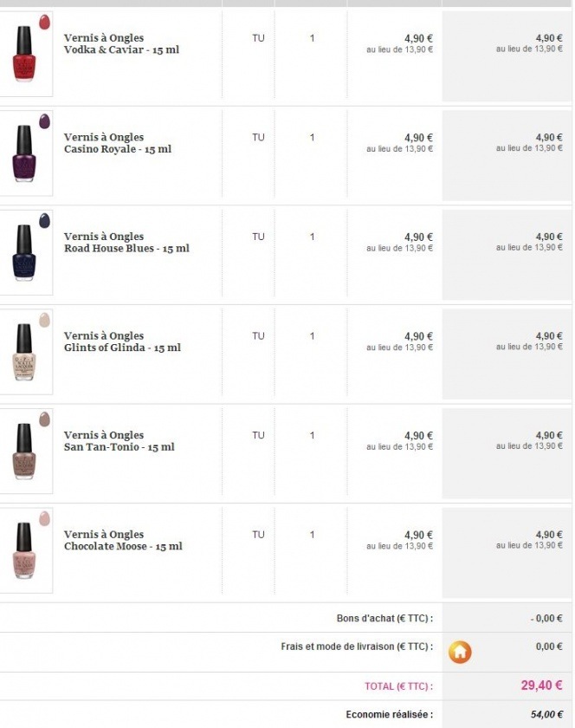Open Road House Blues navy bottle image
This screenshot has width=575, height=728.
click(24, 253)
